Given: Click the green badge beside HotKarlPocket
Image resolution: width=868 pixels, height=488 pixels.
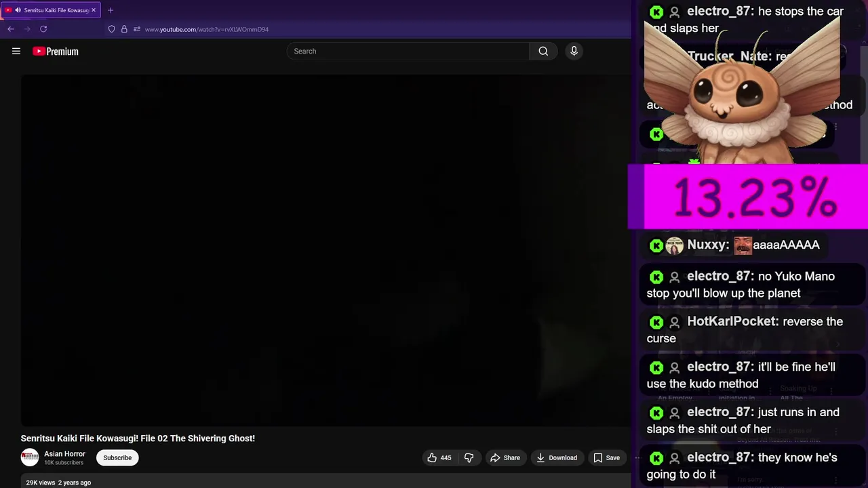Looking at the screenshot, I should click(x=656, y=322).
